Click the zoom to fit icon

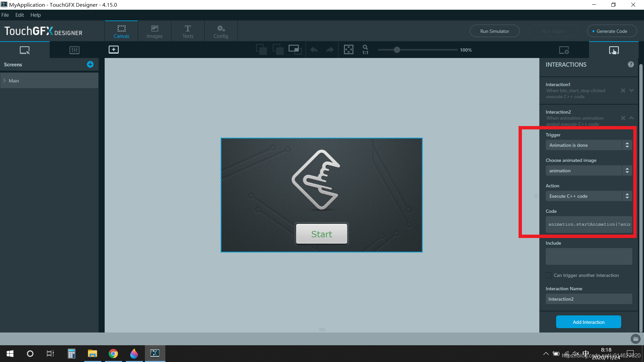348,50
